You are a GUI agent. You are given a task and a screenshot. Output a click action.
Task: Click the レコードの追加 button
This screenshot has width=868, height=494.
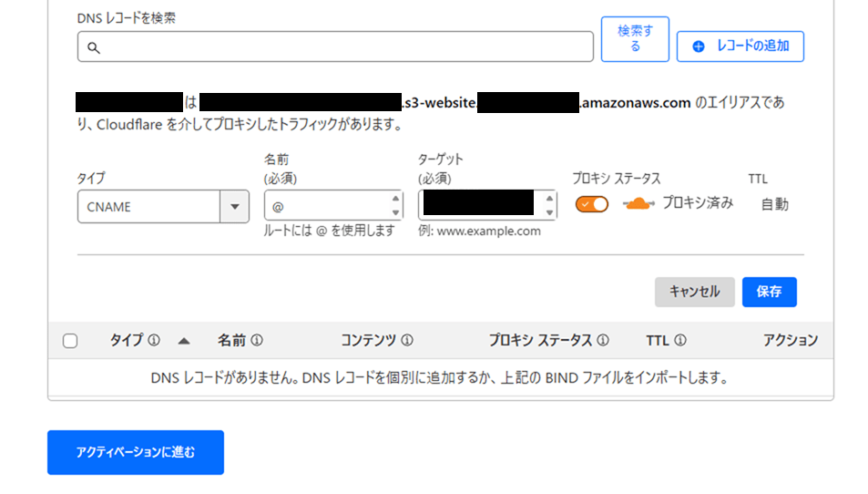pyautogui.click(x=740, y=46)
